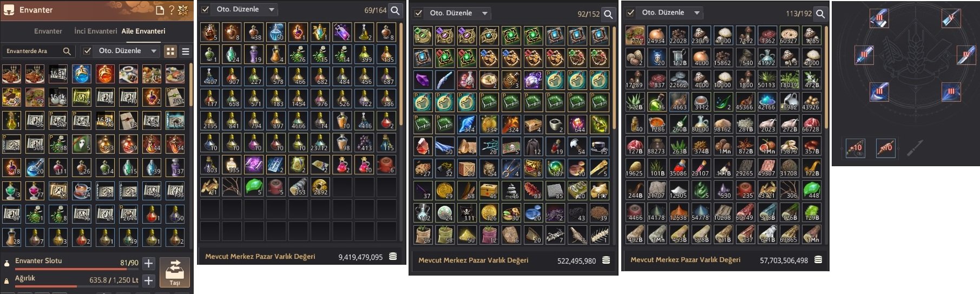Switch to grid view icon
The width and height of the screenshot is (980, 294).
click(x=170, y=51)
